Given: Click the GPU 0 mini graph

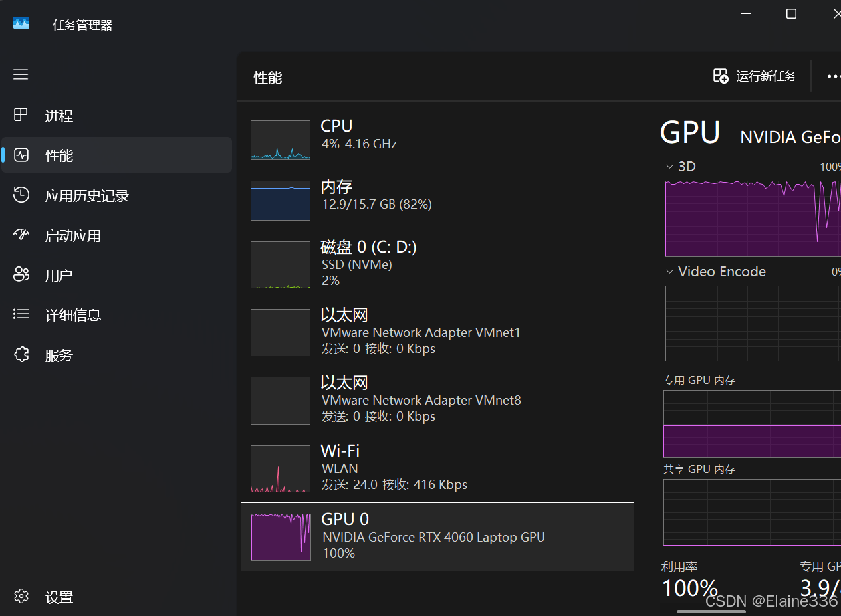Looking at the screenshot, I should [x=281, y=537].
